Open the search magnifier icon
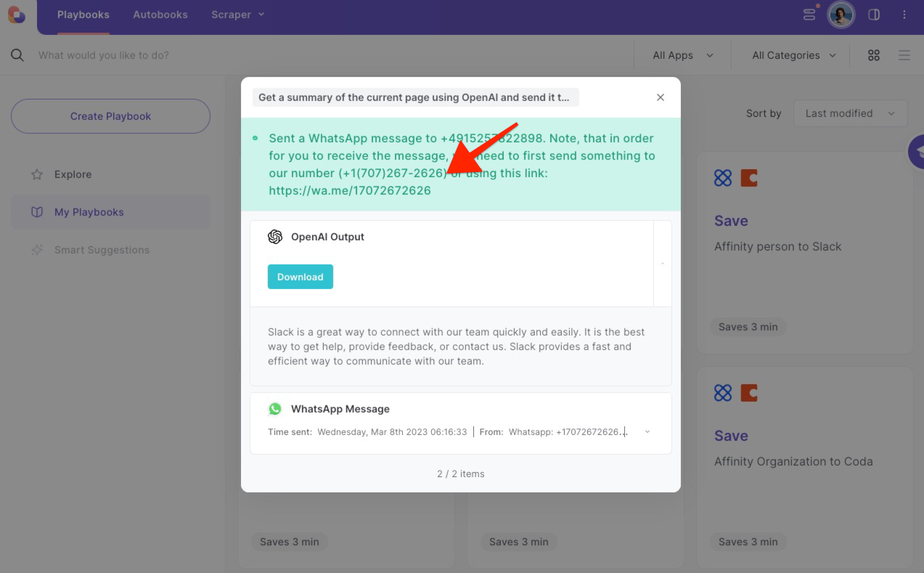Viewport: 924px width, 573px height. (x=16, y=54)
